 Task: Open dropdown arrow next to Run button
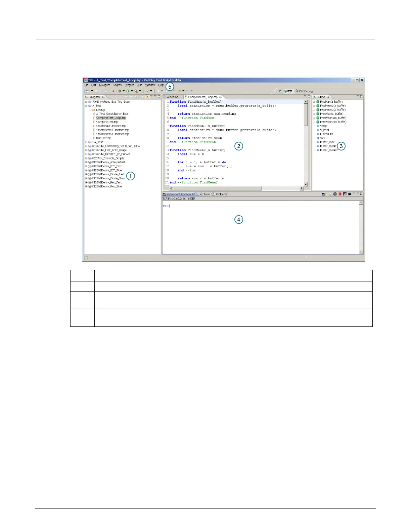coord(132,91)
